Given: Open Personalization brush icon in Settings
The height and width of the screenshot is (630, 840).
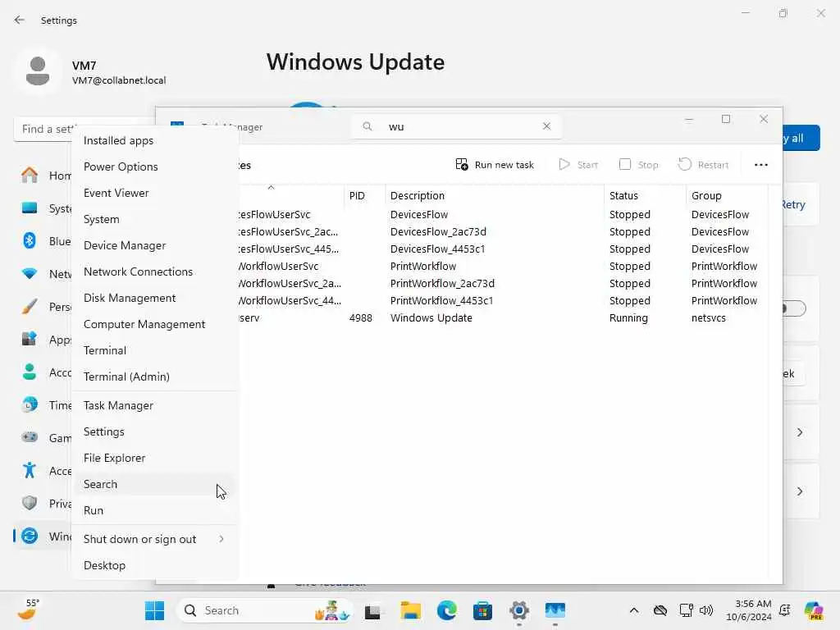Looking at the screenshot, I should pos(30,307).
